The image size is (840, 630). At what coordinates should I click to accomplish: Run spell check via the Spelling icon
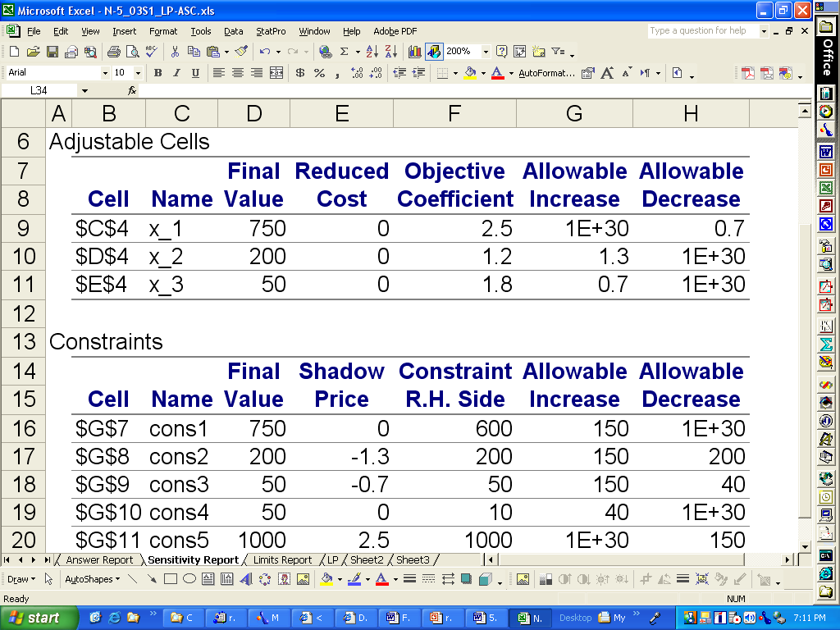coord(152,51)
